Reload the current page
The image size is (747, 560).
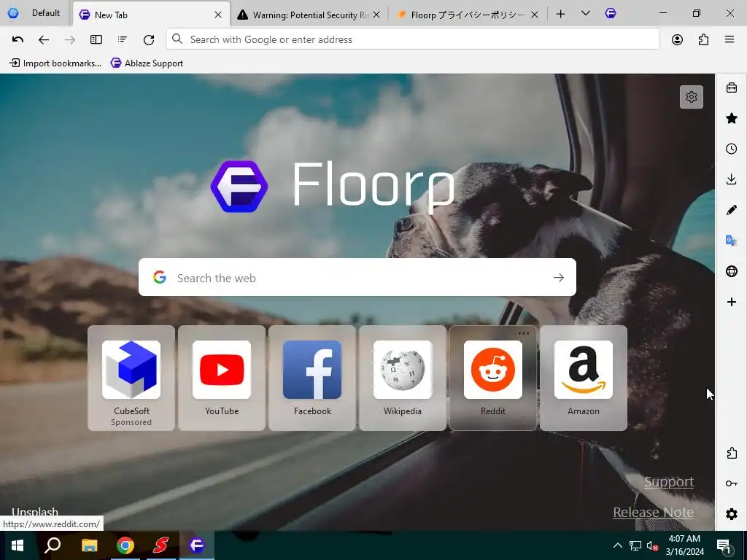point(149,39)
